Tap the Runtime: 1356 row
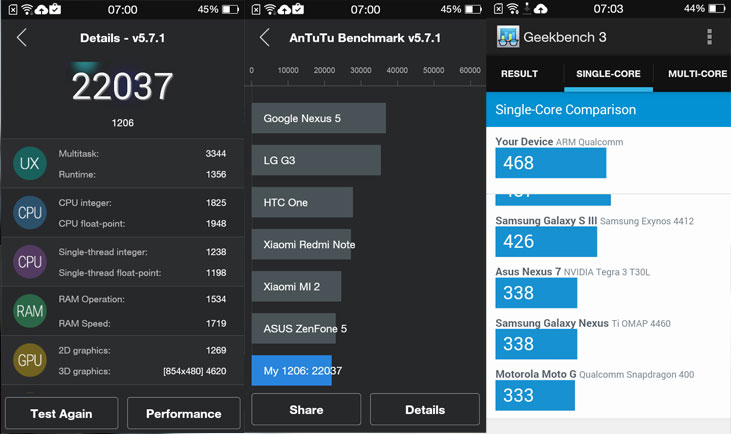731x434 pixels. click(x=142, y=174)
